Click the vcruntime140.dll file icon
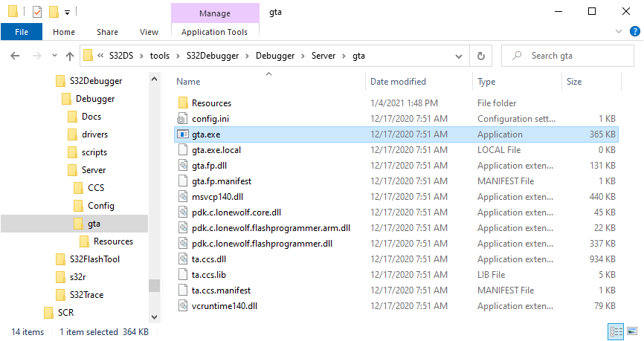The width and height of the screenshot is (644, 341). click(183, 306)
